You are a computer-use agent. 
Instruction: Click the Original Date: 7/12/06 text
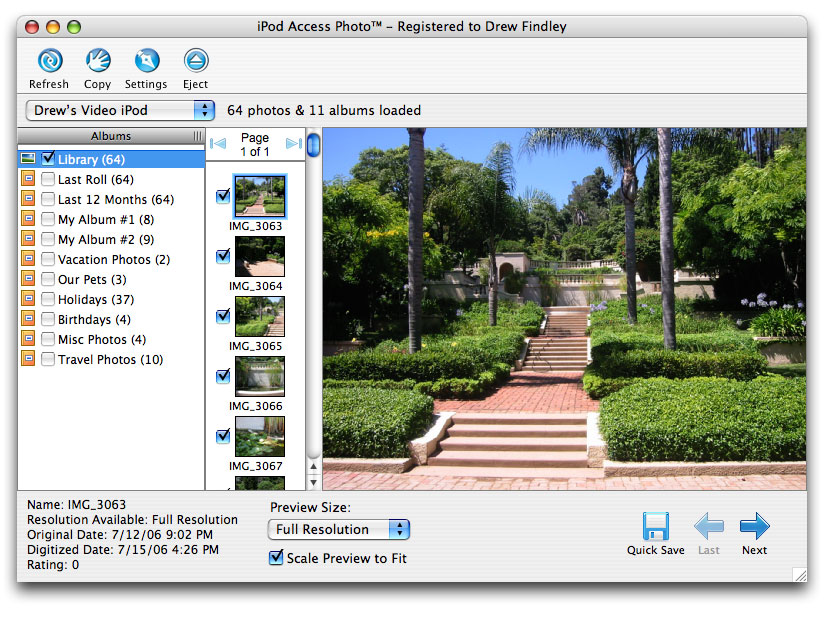(x=120, y=534)
